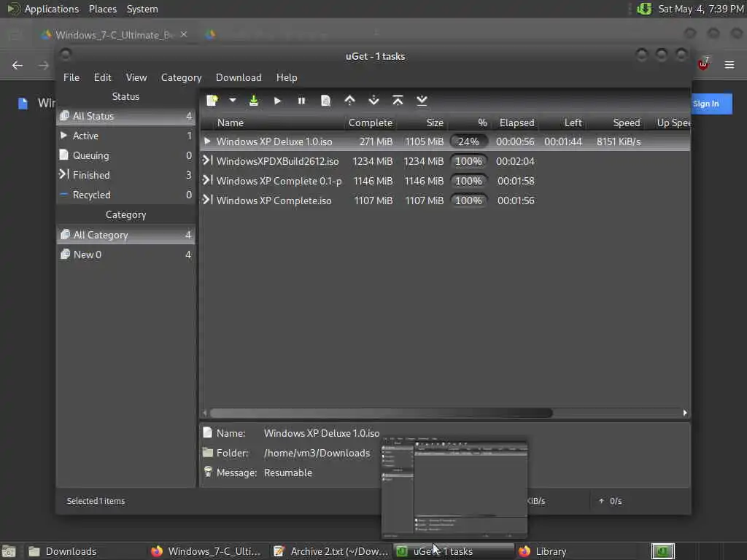Switch to Archive 2.txt taskbar window
This screenshot has height=560, width=747.
pos(332,551)
